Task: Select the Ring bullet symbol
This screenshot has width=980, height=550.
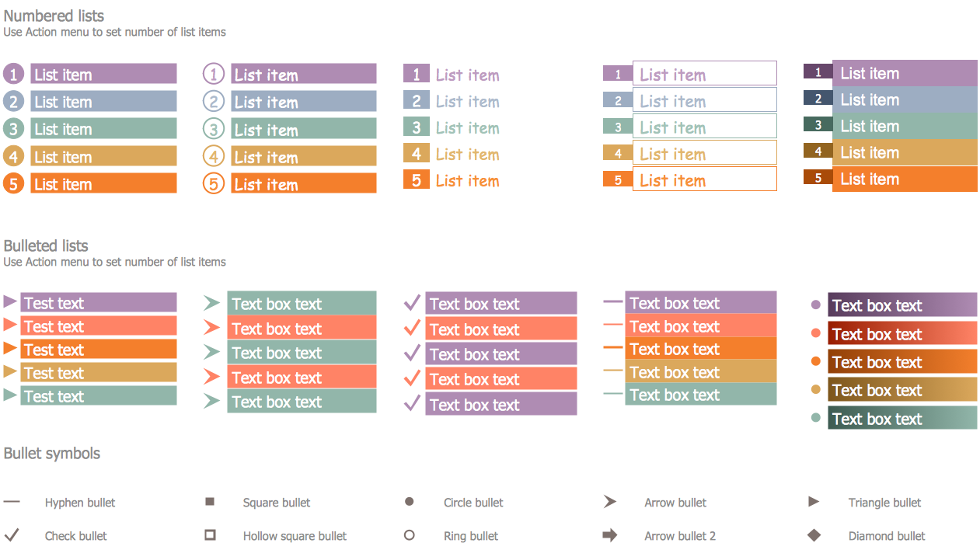Action: click(410, 535)
